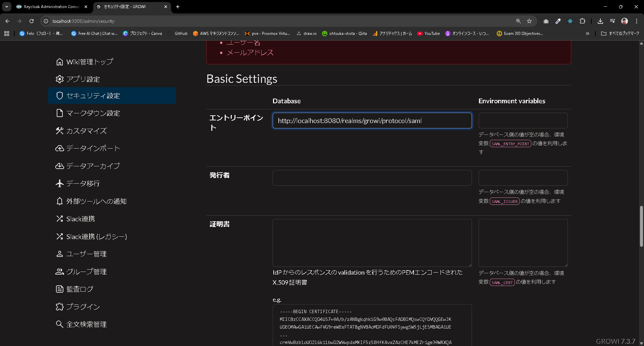644x346 pixels.
Task: Open the extensions puzzle menu
Action: point(582,21)
